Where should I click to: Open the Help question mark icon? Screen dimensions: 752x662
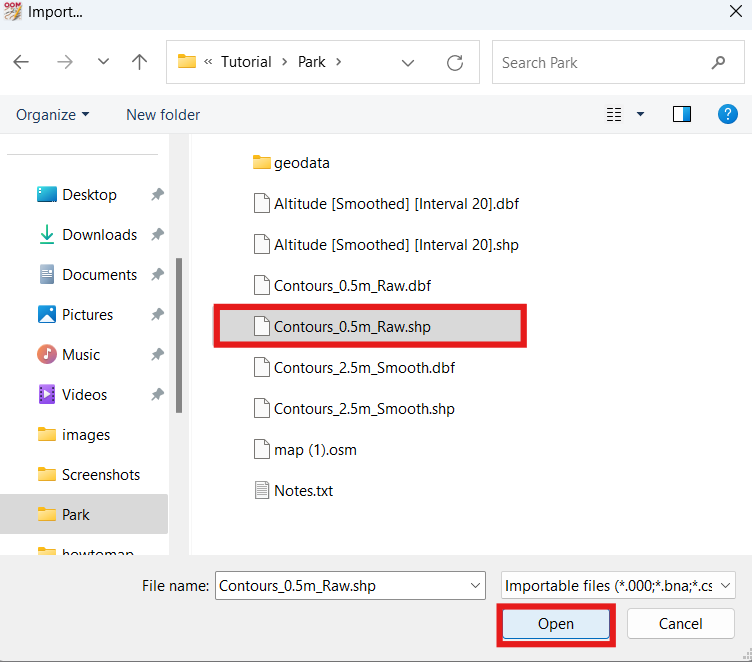[728, 115]
